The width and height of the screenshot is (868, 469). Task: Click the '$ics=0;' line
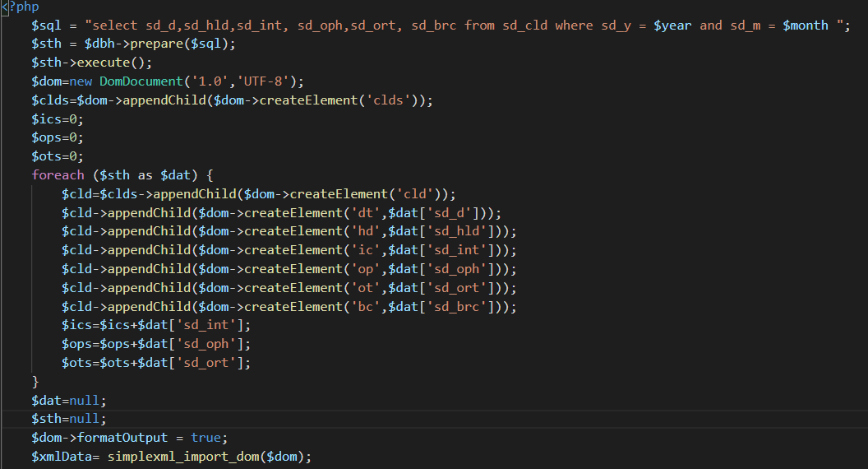click(x=58, y=119)
